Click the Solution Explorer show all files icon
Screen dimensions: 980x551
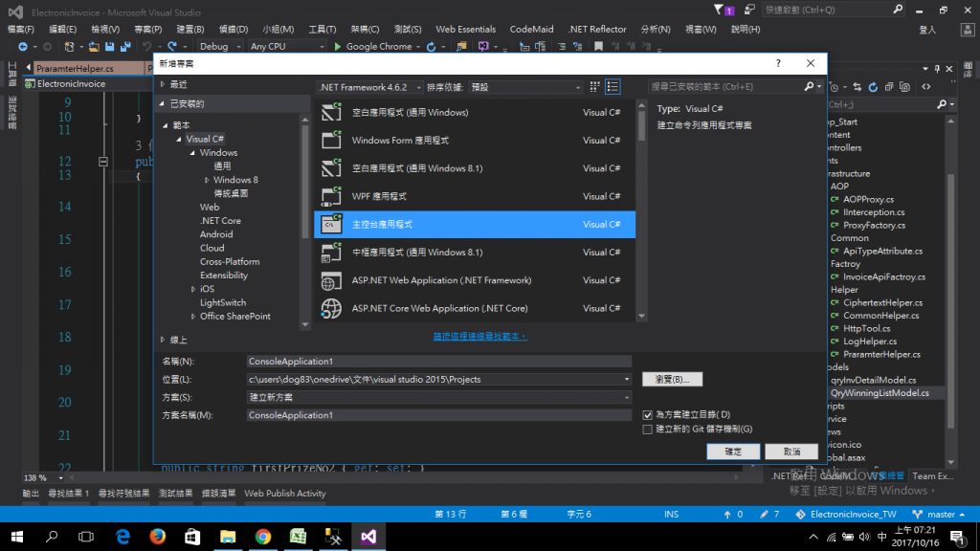(x=905, y=87)
